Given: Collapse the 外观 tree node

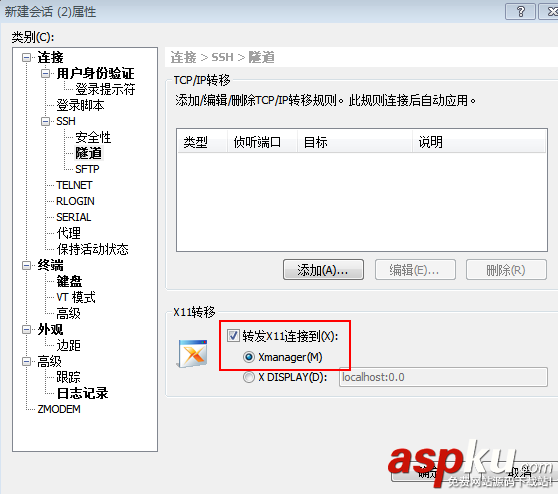Looking at the screenshot, I should pos(26,330).
